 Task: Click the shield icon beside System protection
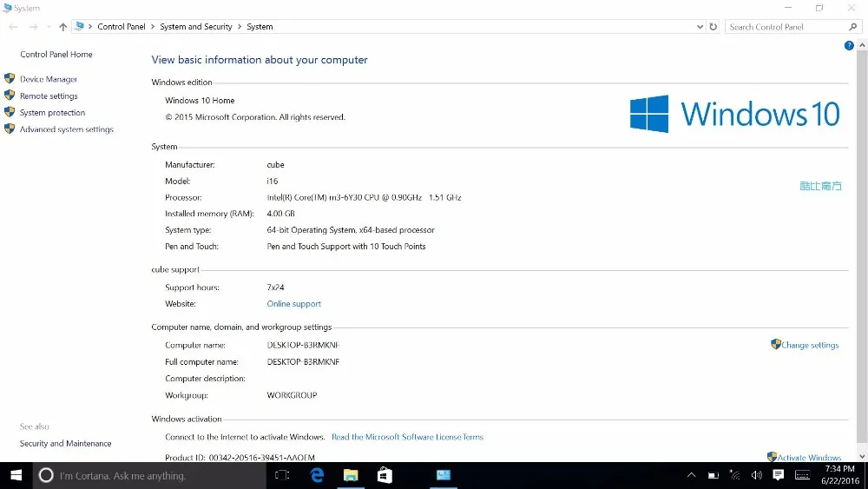tap(10, 112)
